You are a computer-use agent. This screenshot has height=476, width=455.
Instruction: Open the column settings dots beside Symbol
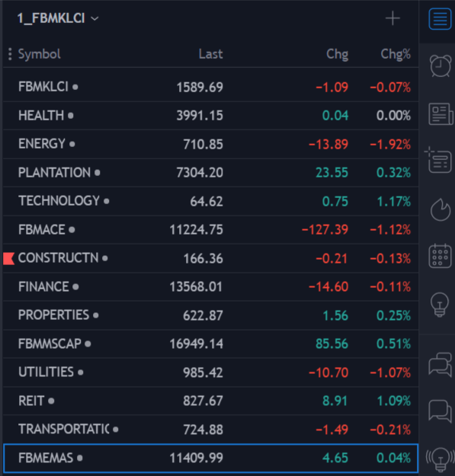point(10,54)
